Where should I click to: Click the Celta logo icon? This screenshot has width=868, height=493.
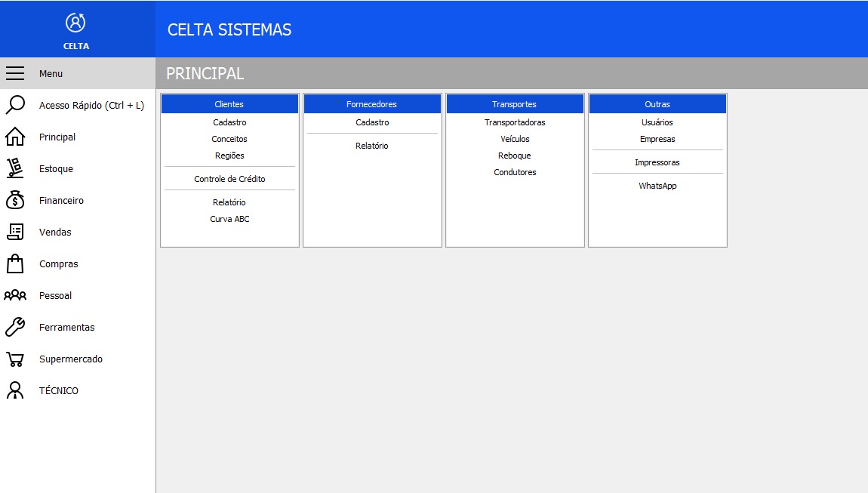[x=75, y=23]
